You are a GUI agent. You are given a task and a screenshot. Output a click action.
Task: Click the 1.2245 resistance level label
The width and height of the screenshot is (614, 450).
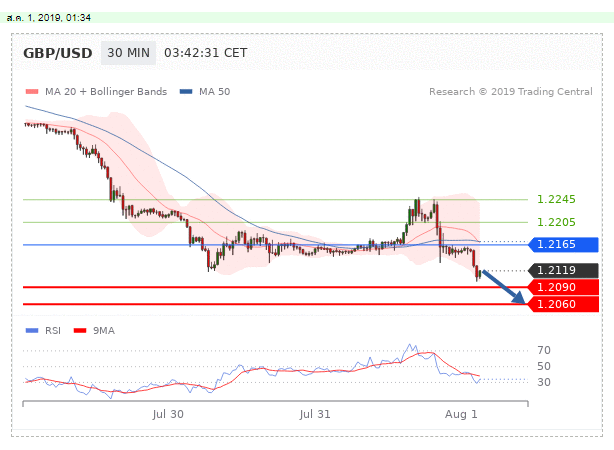556,199
